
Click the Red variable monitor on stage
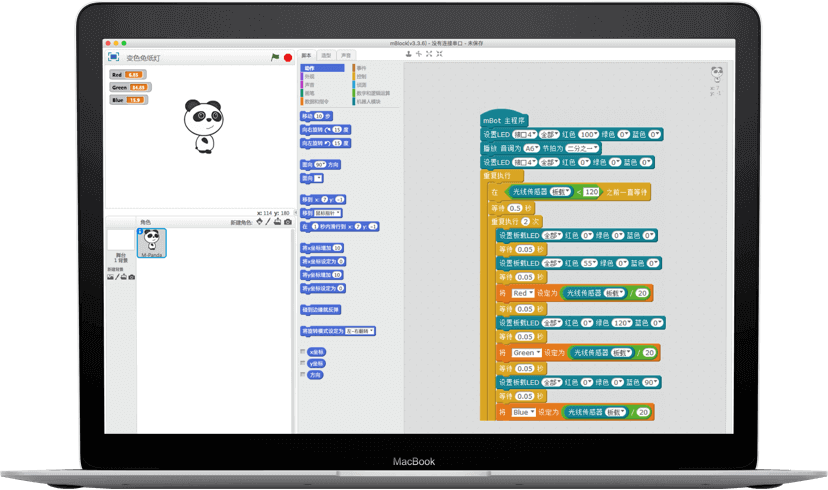pos(127,75)
